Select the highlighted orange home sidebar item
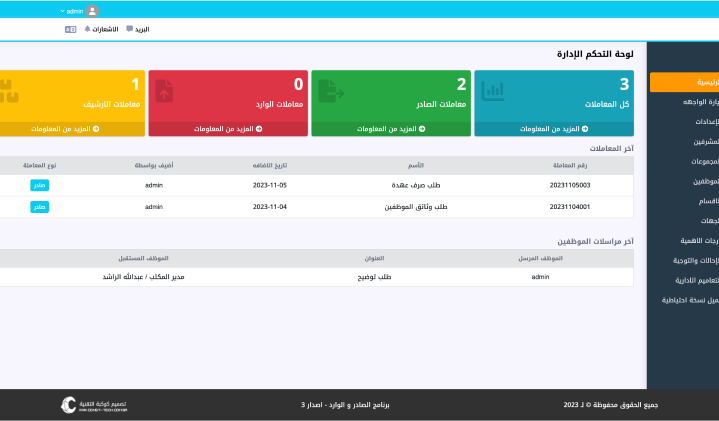The height and width of the screenshot is (421, 719). tap(684, 82)
